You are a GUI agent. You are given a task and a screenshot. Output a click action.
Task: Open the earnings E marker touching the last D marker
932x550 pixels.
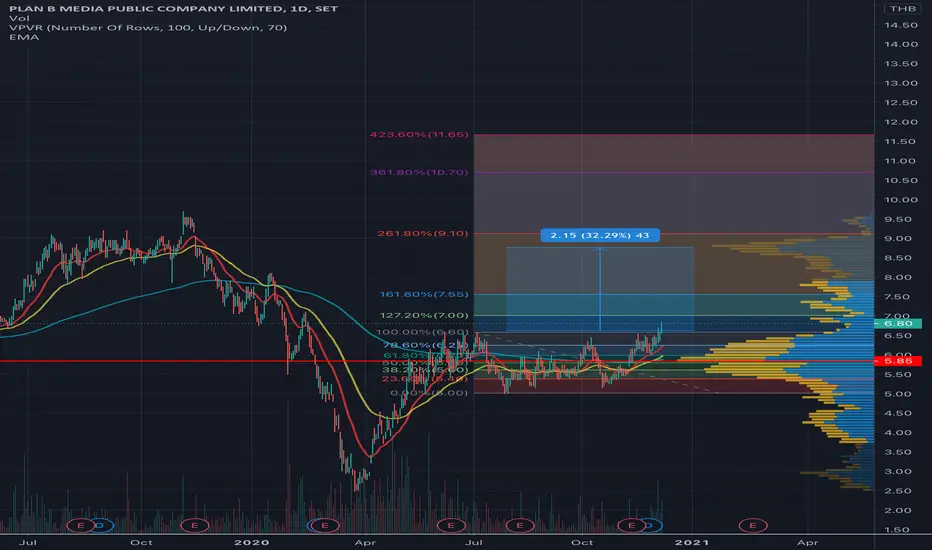point(631,525)
